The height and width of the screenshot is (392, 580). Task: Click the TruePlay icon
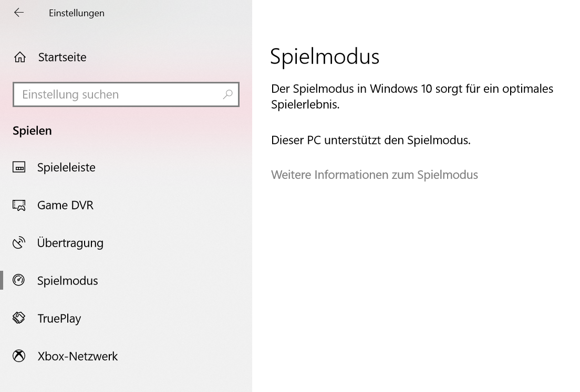click(x=19, y=318)
